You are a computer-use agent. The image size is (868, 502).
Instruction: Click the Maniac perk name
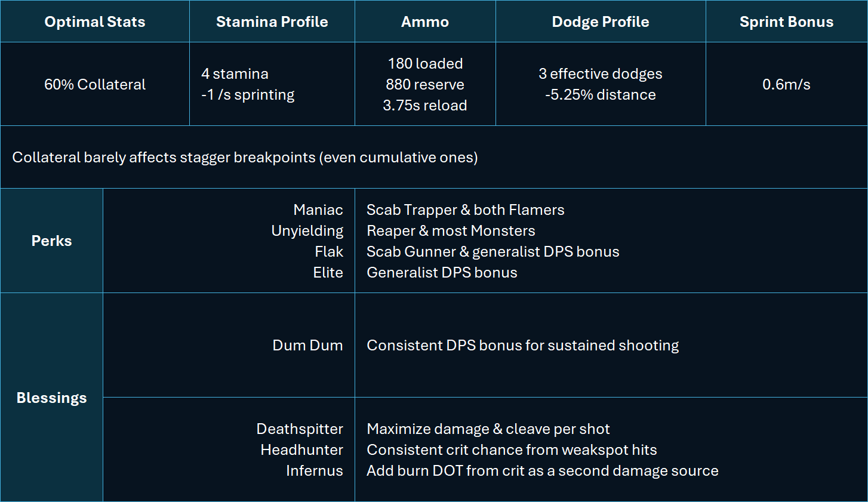click(x=318, y=210)
